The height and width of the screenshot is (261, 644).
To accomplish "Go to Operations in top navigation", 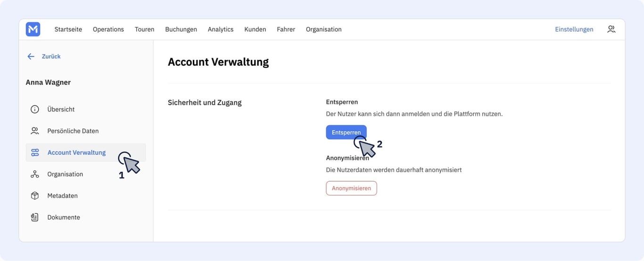I will click(x=108, y=29).
